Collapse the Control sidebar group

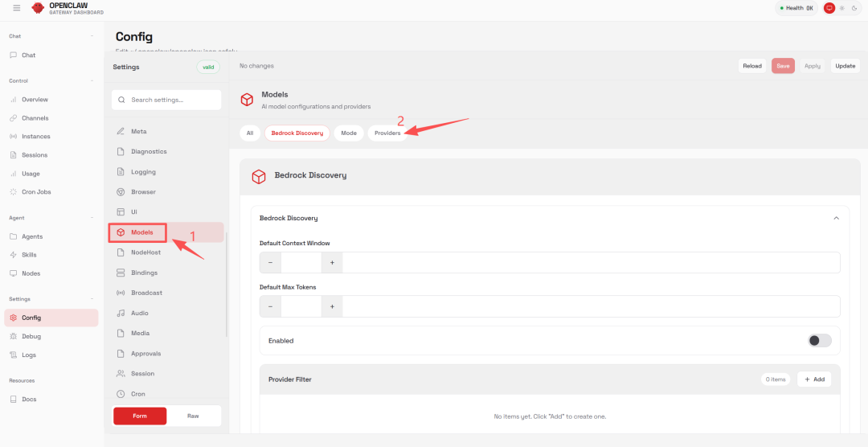92,81
